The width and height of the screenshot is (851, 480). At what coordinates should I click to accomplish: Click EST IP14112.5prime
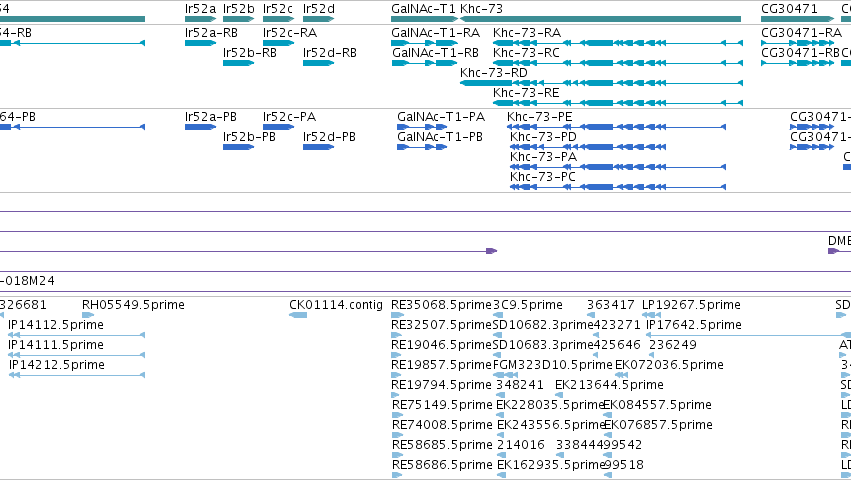pyautogui.click(x=56, y=325)
